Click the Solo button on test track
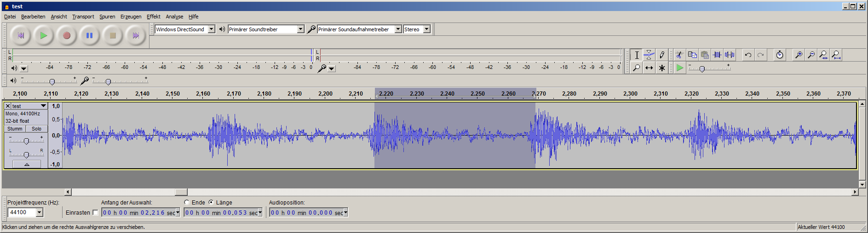This screenshot has width=868, height=233. pyautogui.click(x=36, y=129)
